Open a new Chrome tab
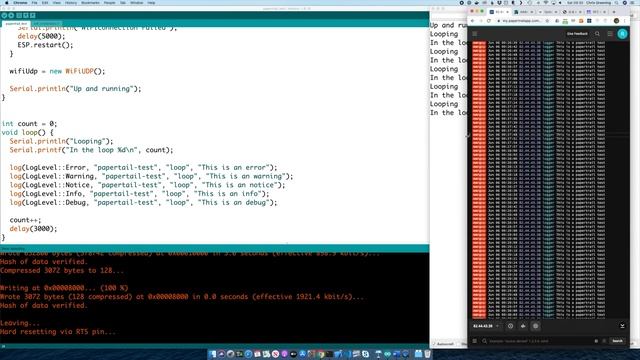640x360 pixels. coord(613,12)
